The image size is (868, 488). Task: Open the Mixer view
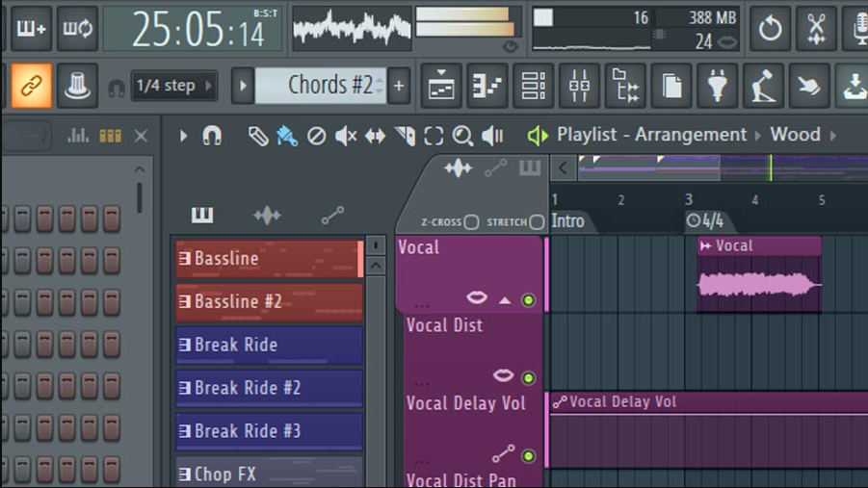tap(579, 86)
